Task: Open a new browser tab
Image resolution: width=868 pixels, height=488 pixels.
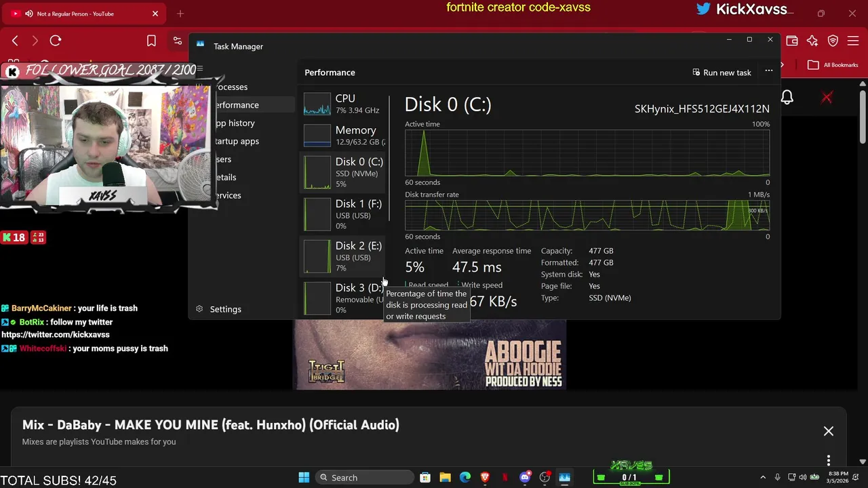Action: (180, 14)
